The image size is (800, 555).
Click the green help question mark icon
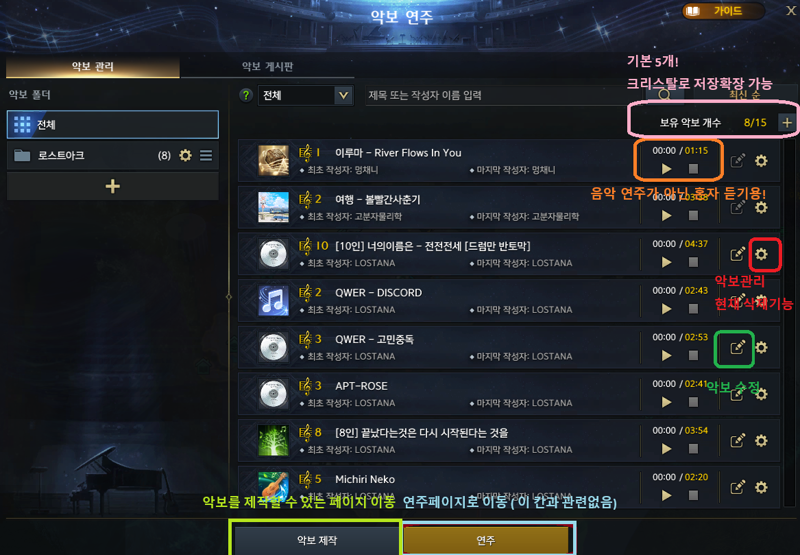(x=246, y=95)
